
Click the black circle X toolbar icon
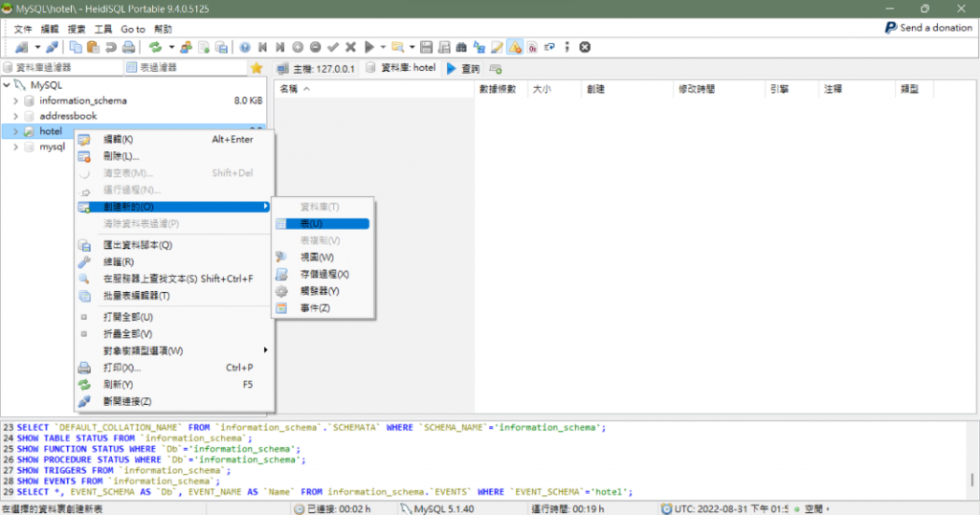585,48
